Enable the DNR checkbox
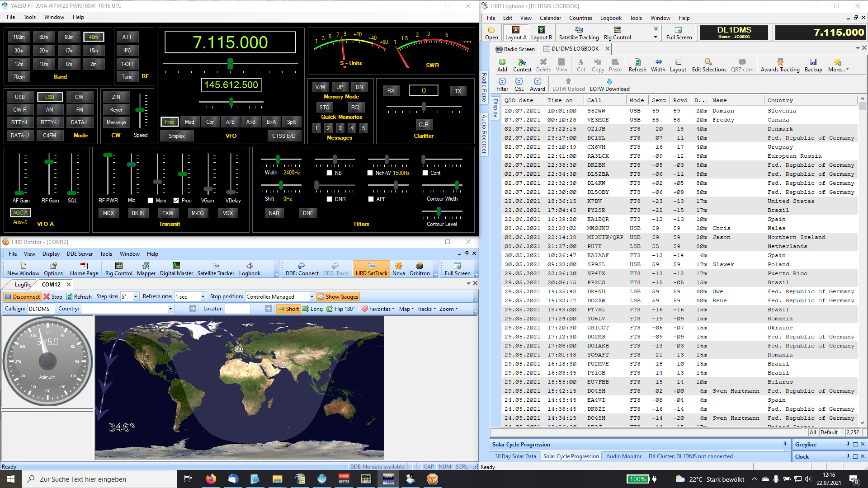The width and height of the screenshot is (868, 488). pos(330,199)
